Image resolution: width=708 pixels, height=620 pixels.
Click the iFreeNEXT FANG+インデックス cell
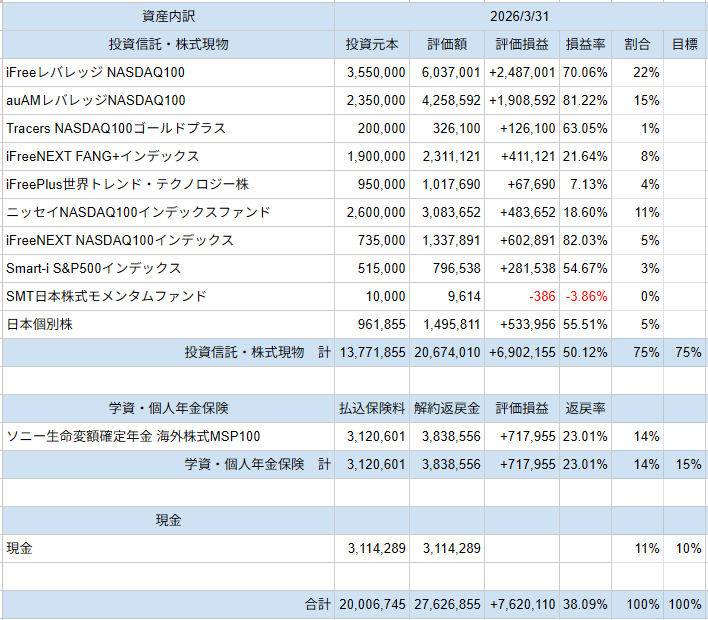(102, 157)
